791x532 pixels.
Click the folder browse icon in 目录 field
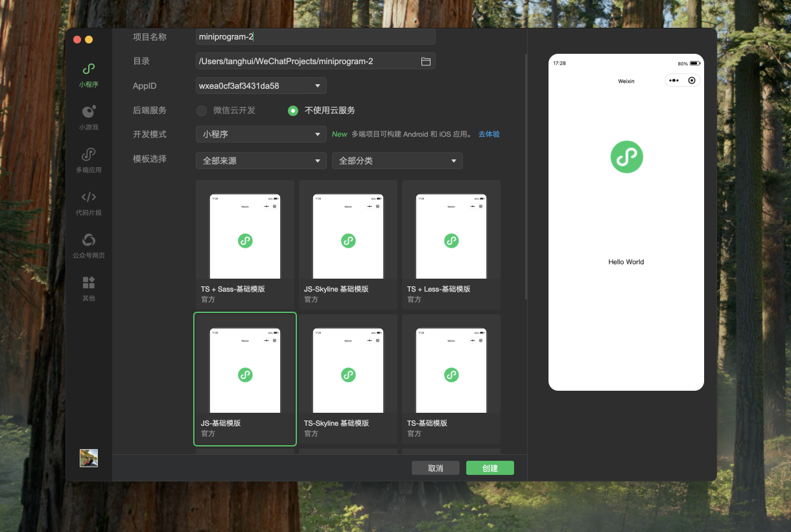[x=426, y=62]
